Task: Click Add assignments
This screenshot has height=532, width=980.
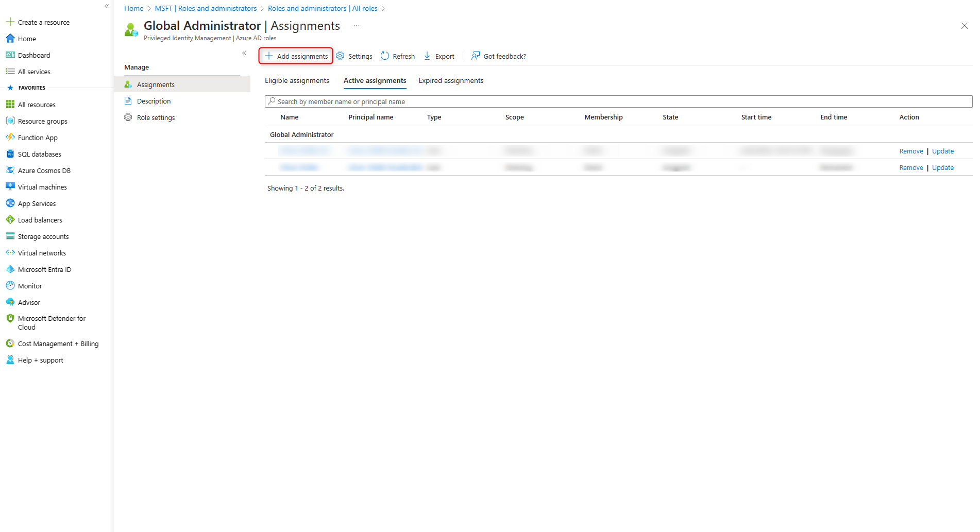Action: 295,56
